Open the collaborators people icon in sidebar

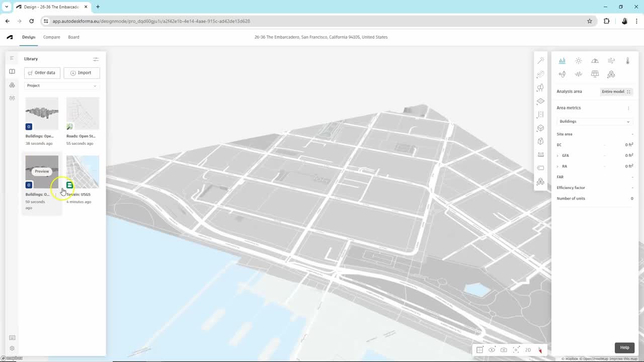click(12, 98)
